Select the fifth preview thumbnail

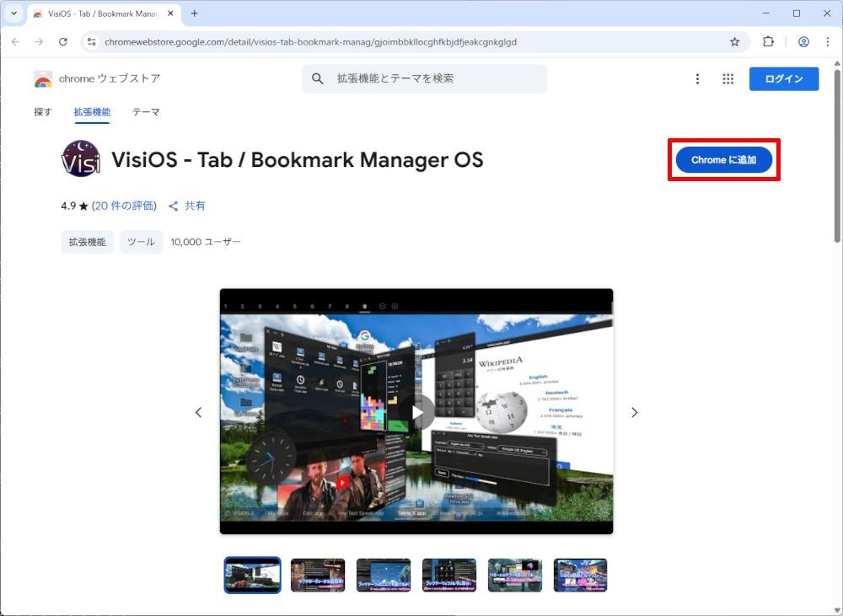pyautogui.click(x=514, y=575)
